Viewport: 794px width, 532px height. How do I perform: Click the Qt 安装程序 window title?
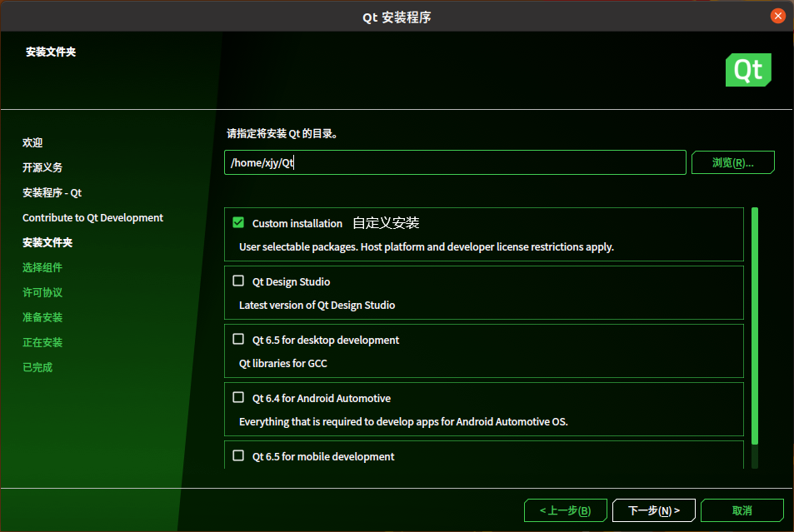tap(397, 17)
